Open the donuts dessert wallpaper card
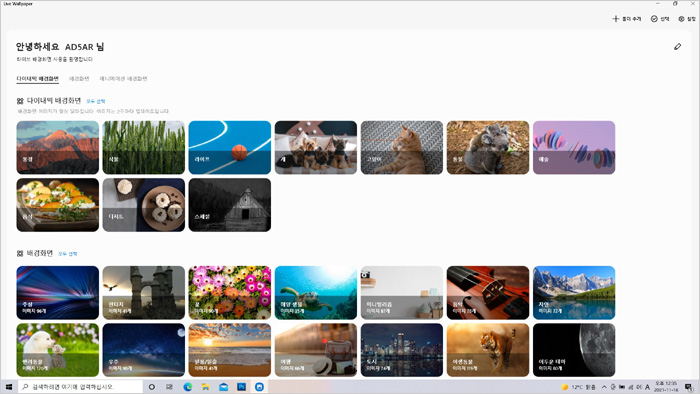 point(144,205)
